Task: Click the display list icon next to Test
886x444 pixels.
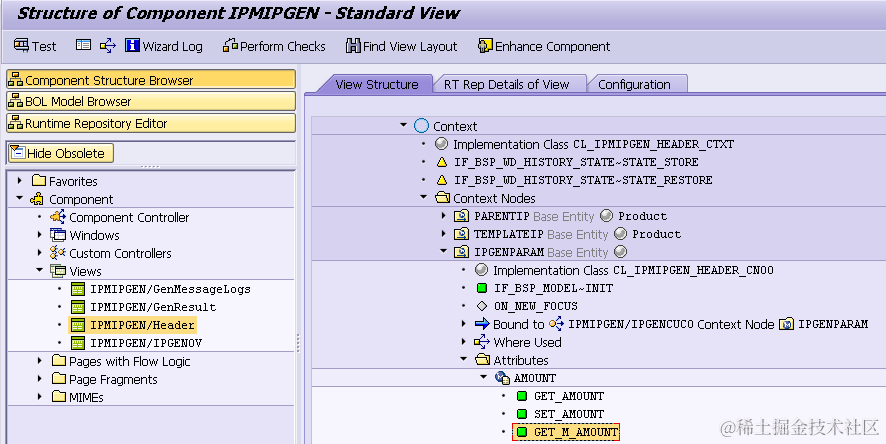Action: tap(83, 45)
